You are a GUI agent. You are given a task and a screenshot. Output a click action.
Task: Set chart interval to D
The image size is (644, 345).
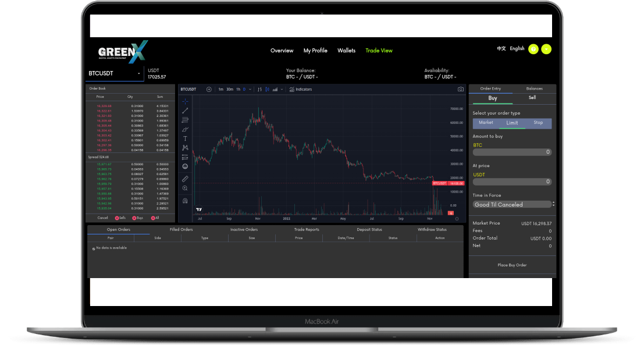coord(244,90)
